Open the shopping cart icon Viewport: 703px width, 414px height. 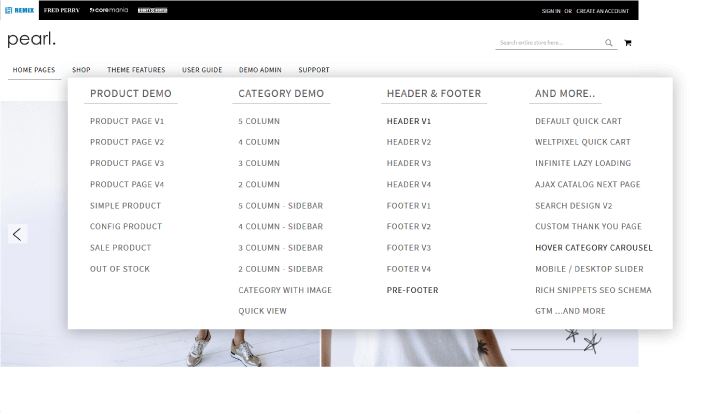pos(628,43)
